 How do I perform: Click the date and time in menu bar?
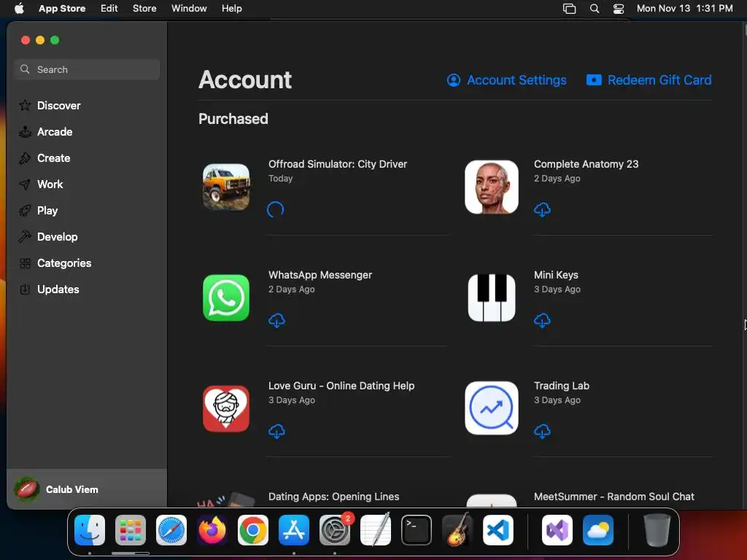point(684,9)
